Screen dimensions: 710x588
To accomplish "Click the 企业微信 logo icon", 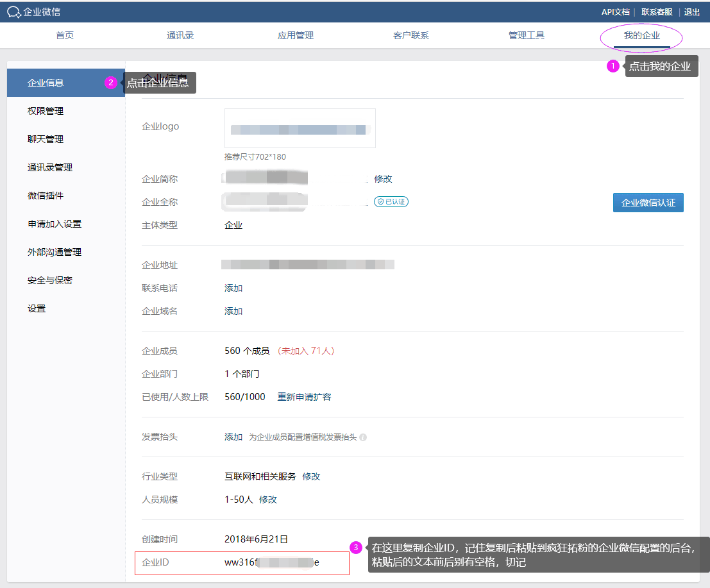I will (x=14, y=12).
